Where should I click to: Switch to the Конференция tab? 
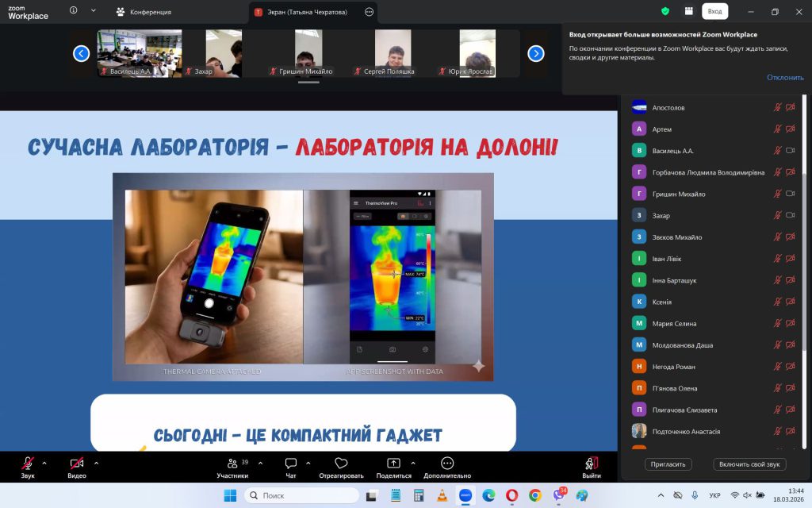pyautogui.click(x=149, y=12)
